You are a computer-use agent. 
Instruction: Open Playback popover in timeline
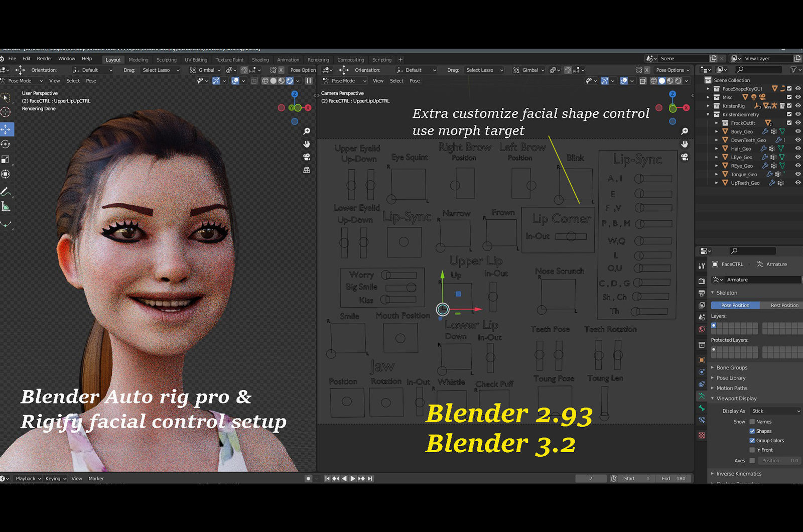[28, 479]
